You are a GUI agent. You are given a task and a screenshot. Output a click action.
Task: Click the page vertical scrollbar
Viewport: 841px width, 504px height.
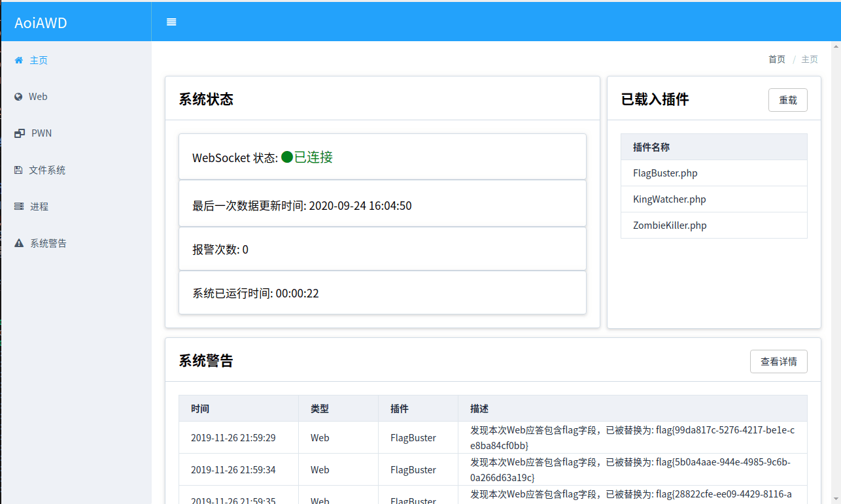pyautogui.click(x=836, y=273)
